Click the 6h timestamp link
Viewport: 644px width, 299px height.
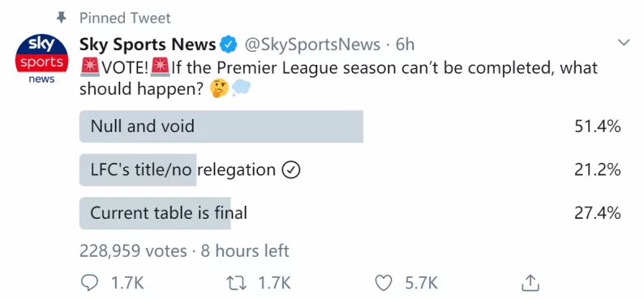[405, 45]
